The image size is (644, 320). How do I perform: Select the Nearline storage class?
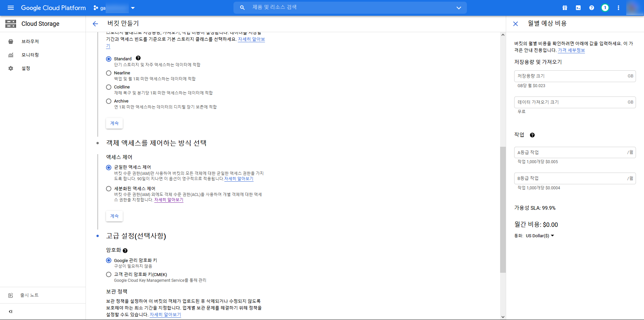pyautogui.click(x=109, y=73)
